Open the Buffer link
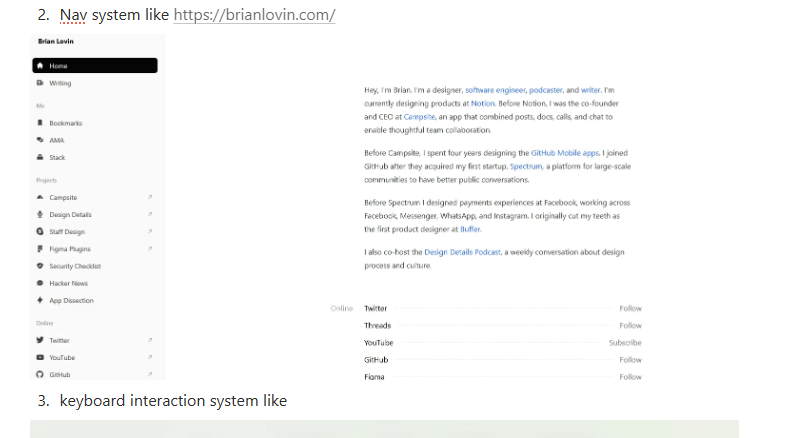 [x=470, y=229]
